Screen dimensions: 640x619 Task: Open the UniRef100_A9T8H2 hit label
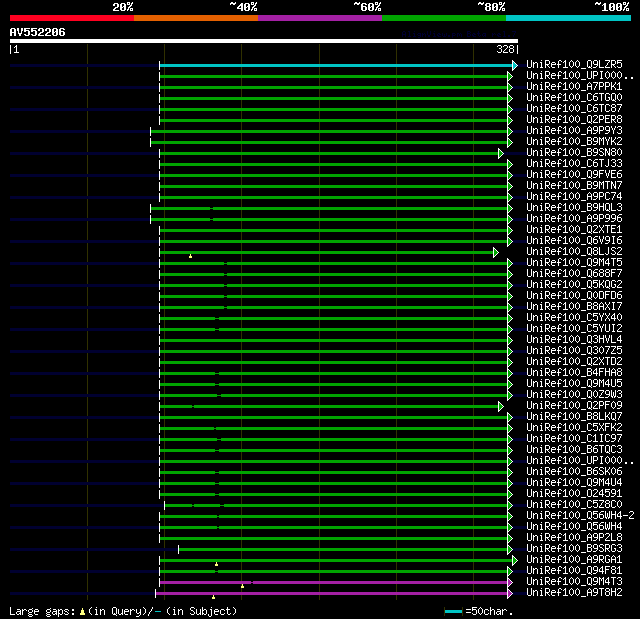coord(574,592)
